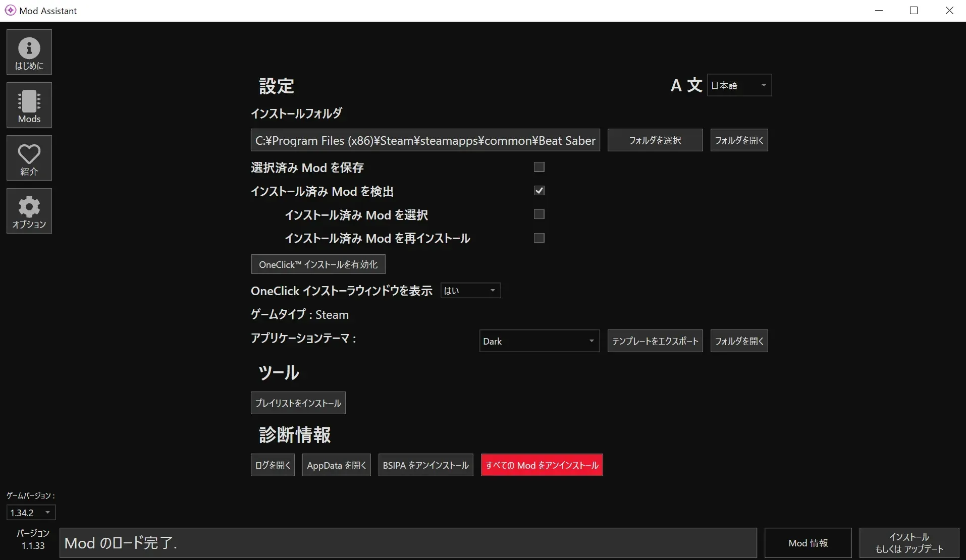This screenshot has height=560, width=966.
Task: Open the はい OneClick installer window dropdown
Action: pyautogui.click(x=470, y=290)
